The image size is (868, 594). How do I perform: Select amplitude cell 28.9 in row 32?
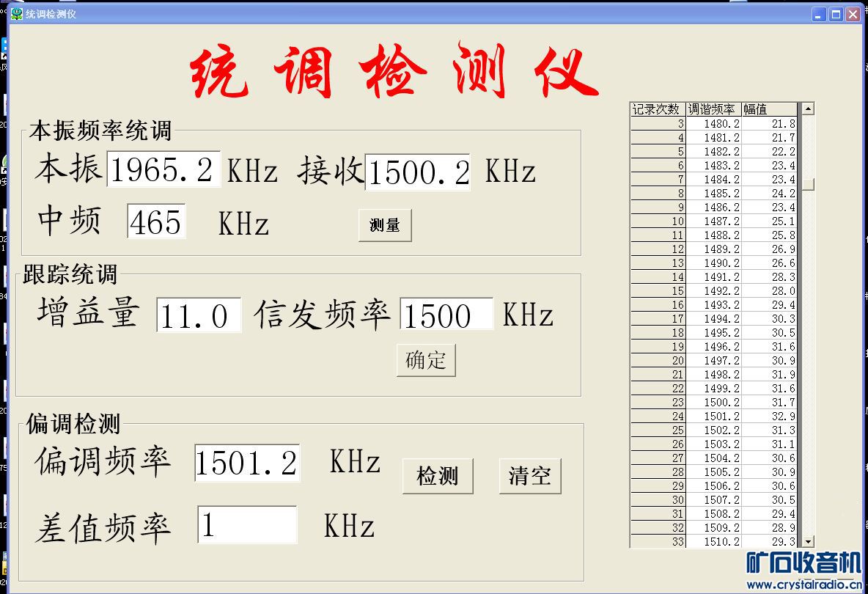click(x=769, y=528)
